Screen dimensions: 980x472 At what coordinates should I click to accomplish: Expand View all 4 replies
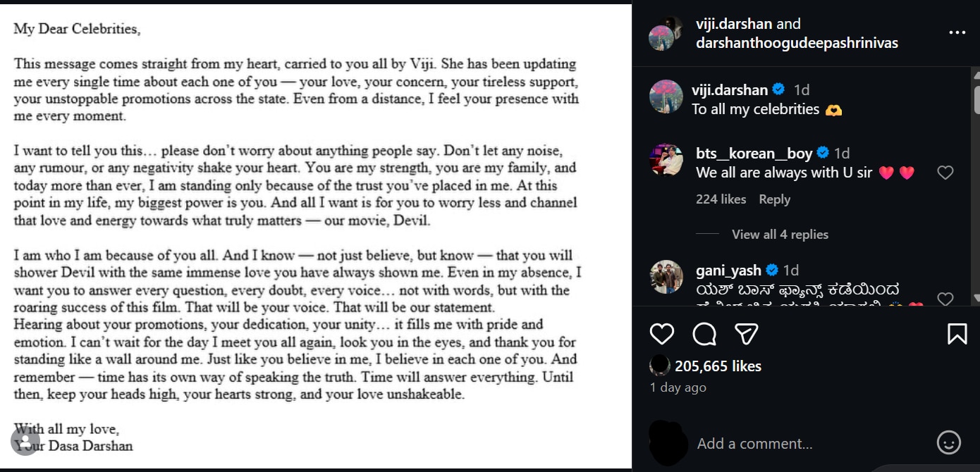(780, 235)
